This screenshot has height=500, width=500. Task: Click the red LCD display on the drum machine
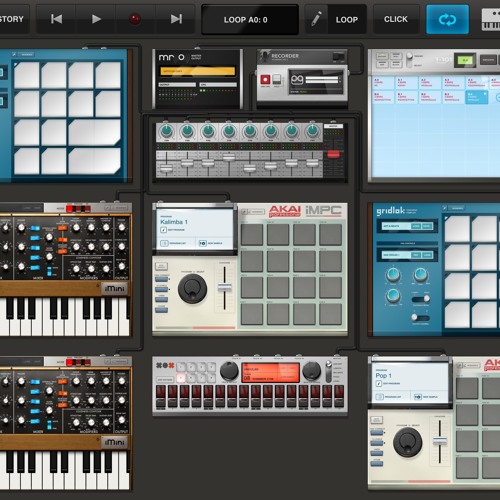click(270, 372)
